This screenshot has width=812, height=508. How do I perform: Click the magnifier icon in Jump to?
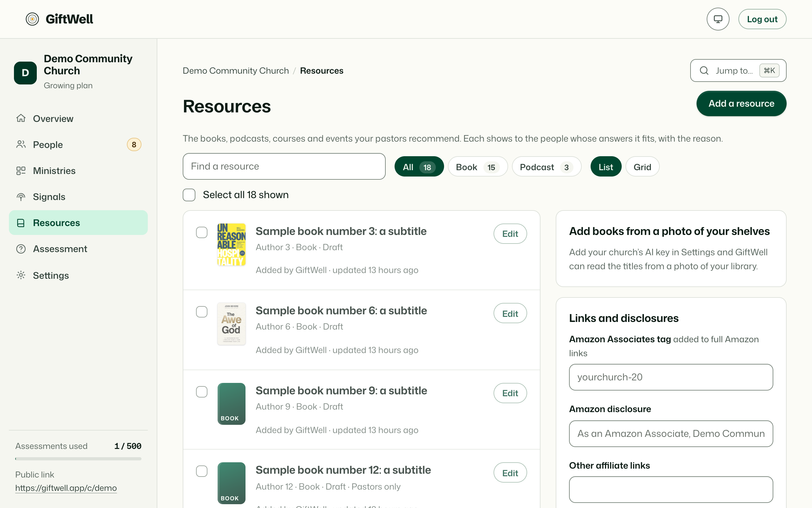pyautogui.click(x=704, y=70)
